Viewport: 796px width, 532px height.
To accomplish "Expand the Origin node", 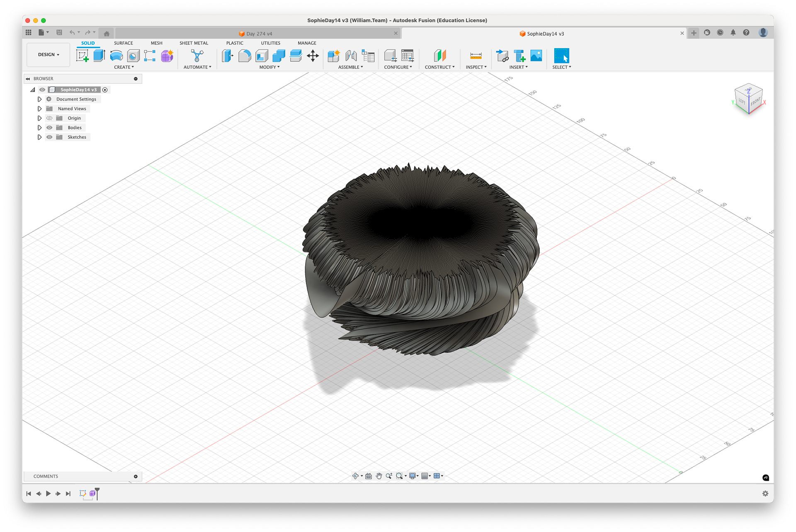I will (39, 118).
